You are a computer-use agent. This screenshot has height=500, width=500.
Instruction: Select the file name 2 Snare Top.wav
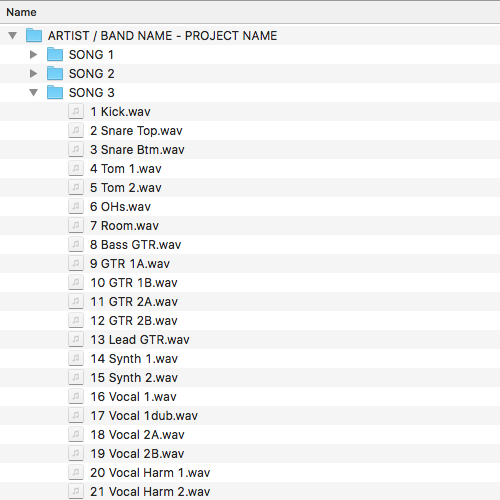[136, 131]
